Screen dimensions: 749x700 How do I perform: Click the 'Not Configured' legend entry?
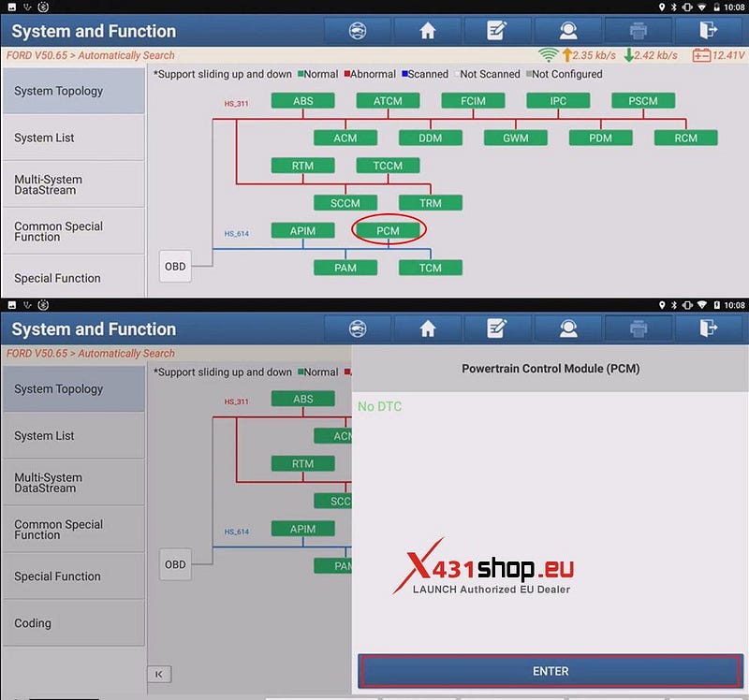[565, 74]
